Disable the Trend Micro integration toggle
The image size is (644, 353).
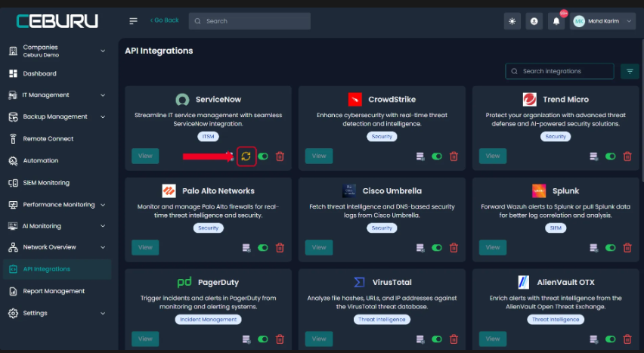point(610,156)
